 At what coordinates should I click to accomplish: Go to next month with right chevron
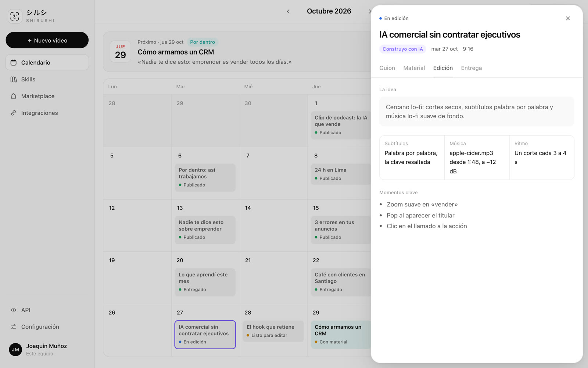click(x=369, y=11)
